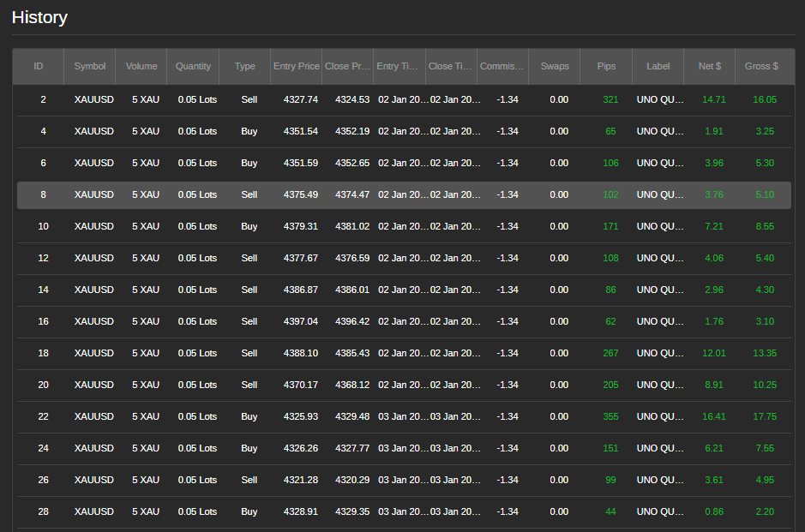Click gross profit 7.55

(765, 448)
